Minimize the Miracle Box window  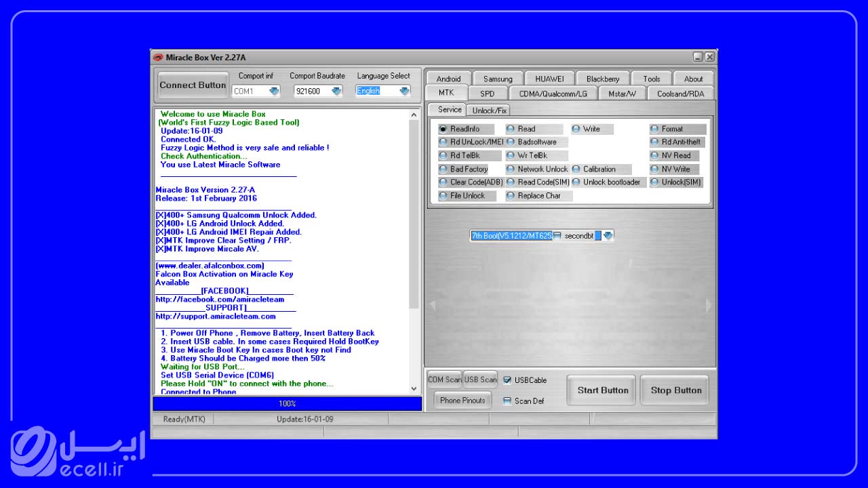698,58
